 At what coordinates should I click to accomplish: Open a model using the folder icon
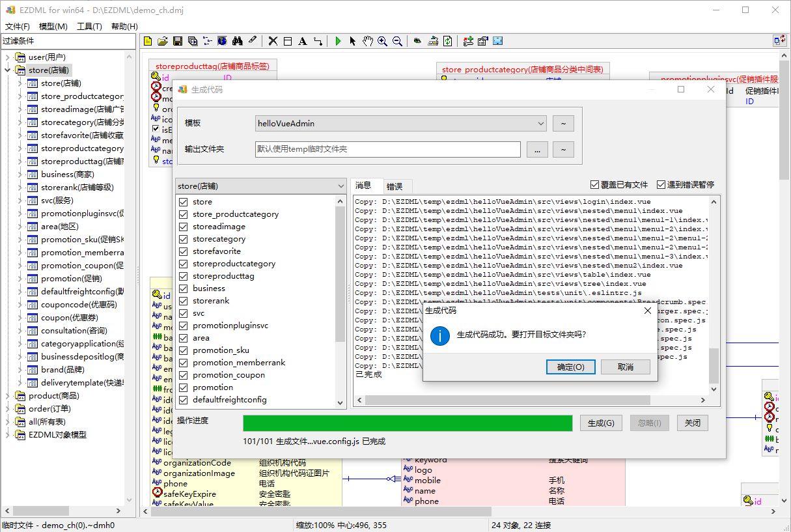pyautogui.click(x=163, y=40)
